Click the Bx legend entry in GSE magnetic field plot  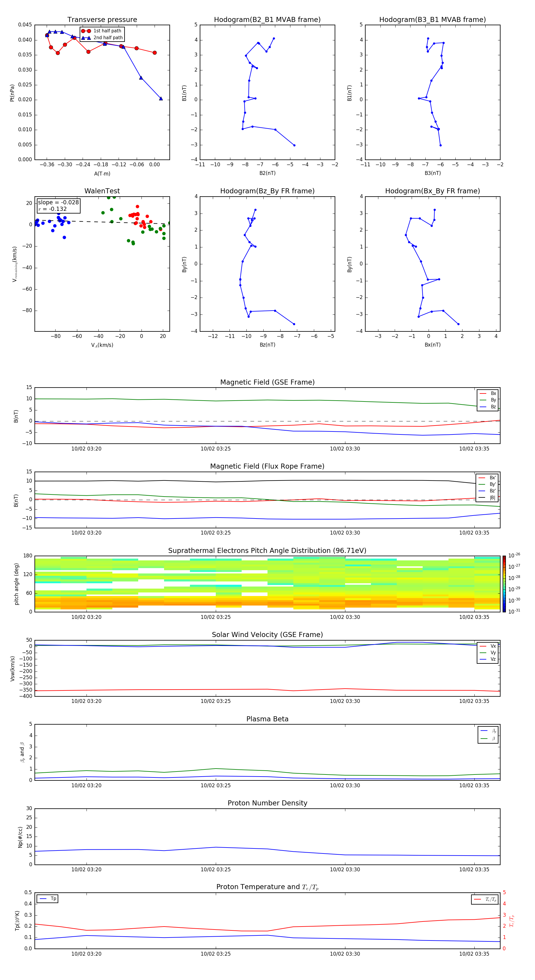tap(488, 393)
